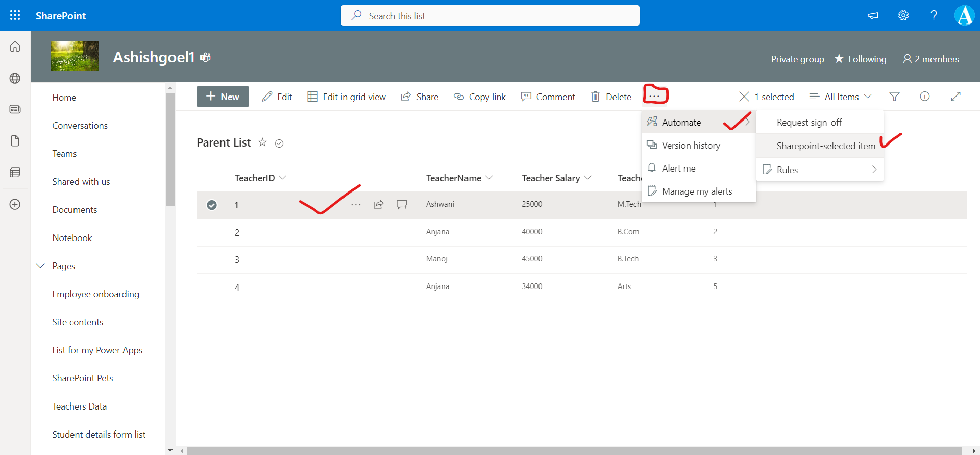This screenshot has width=980, height=455.
Task: Open the All Items view dropdown
Action: (x=841, y=97)
